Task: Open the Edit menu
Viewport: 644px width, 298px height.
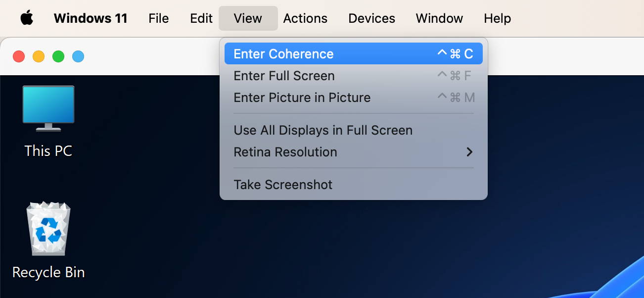Action: coord(201,18)
